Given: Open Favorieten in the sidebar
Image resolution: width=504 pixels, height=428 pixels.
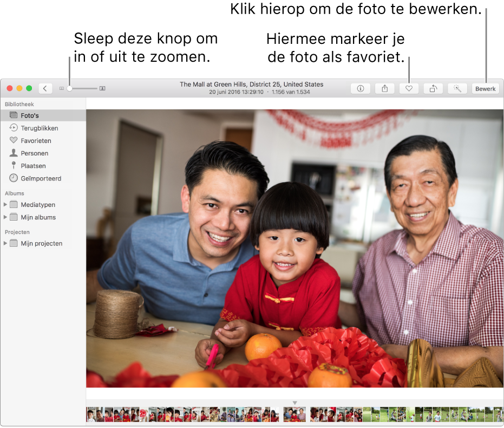Looking at the screenshot, I should click(x=36, y=141).
